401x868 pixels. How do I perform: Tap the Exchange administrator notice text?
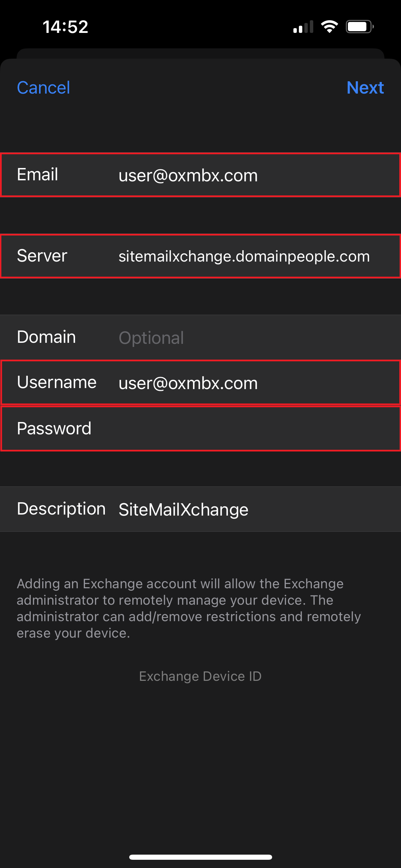[x=189, y=608]
